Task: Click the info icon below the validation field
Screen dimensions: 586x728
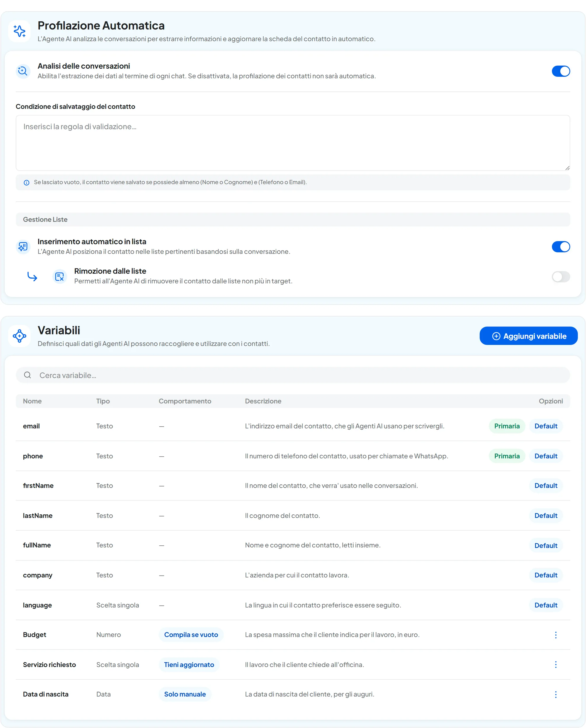Action: [x=26, y=183]
